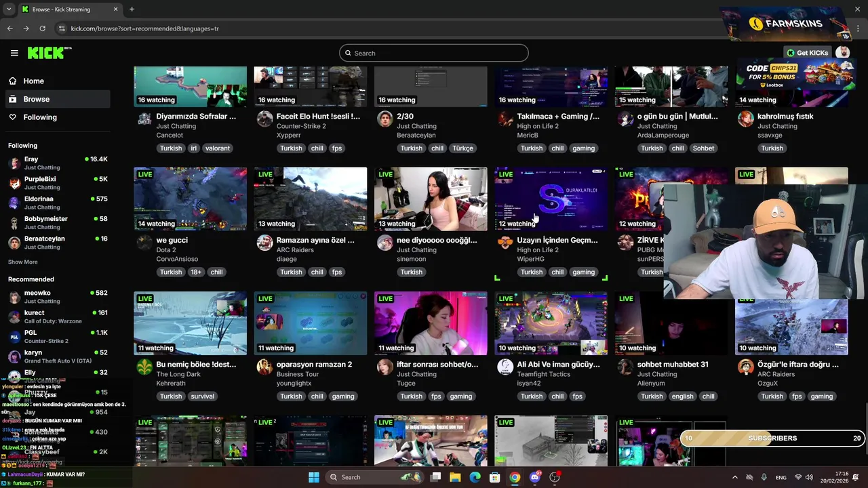
Task: Open Windows Start menu
Action: click(x=314, y=477)
